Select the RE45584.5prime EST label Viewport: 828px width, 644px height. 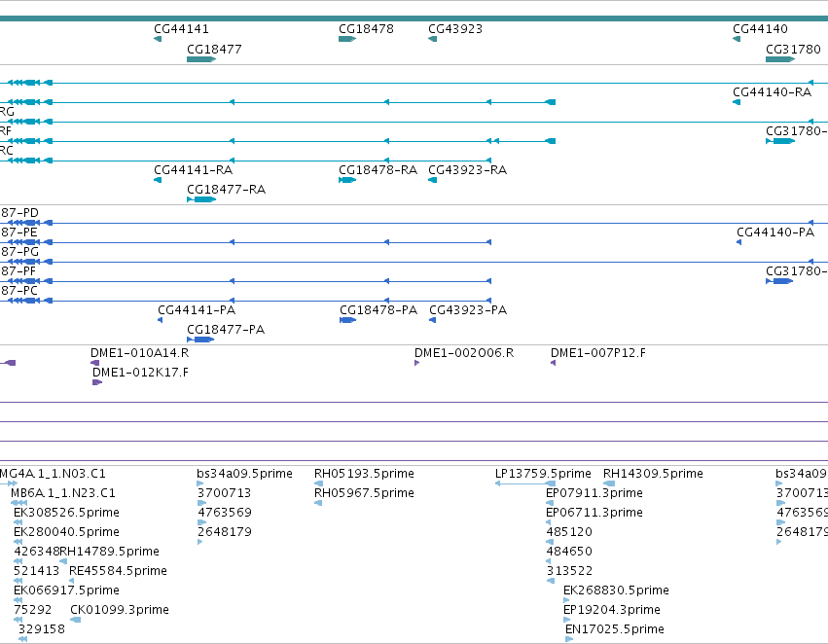point(118,571)
